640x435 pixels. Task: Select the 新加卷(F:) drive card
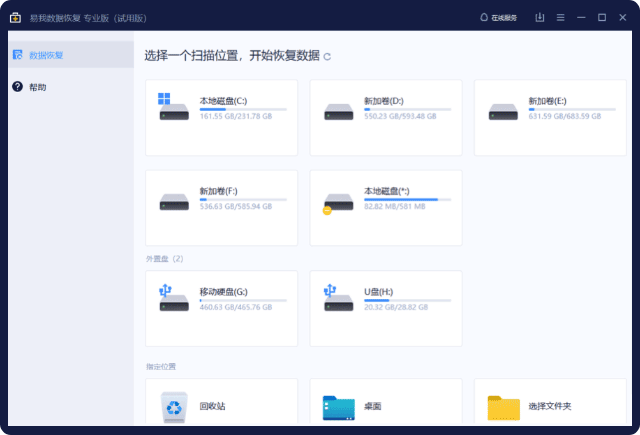[221, 208]
